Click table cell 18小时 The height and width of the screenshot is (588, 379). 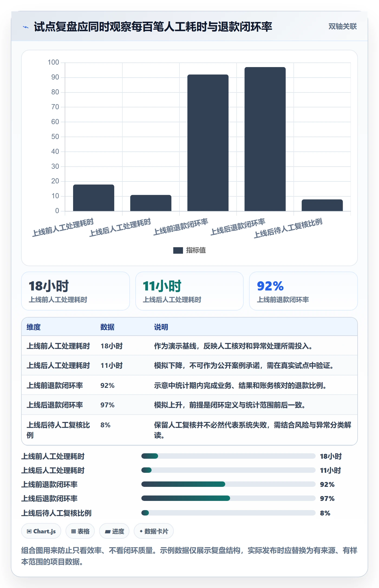point(112,346)
